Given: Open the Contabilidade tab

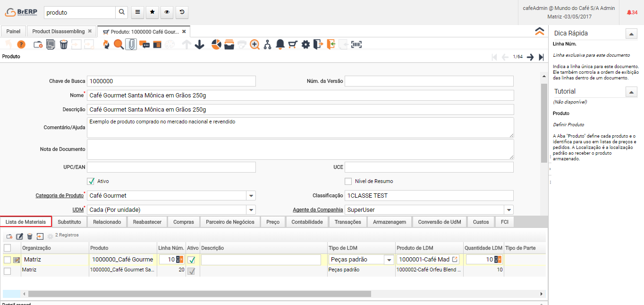Looking at the screenshot, I should [307, 222].
